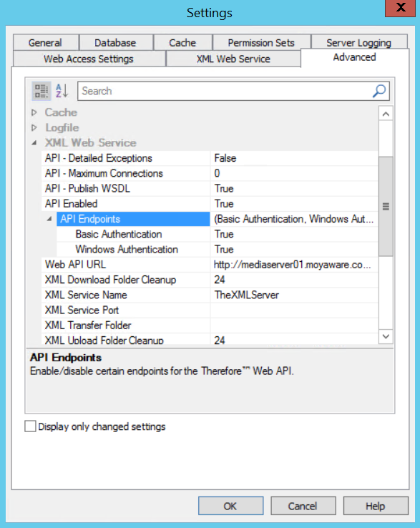
Task: Grab the property list scrollbar thumb
Action: (386, 207)
